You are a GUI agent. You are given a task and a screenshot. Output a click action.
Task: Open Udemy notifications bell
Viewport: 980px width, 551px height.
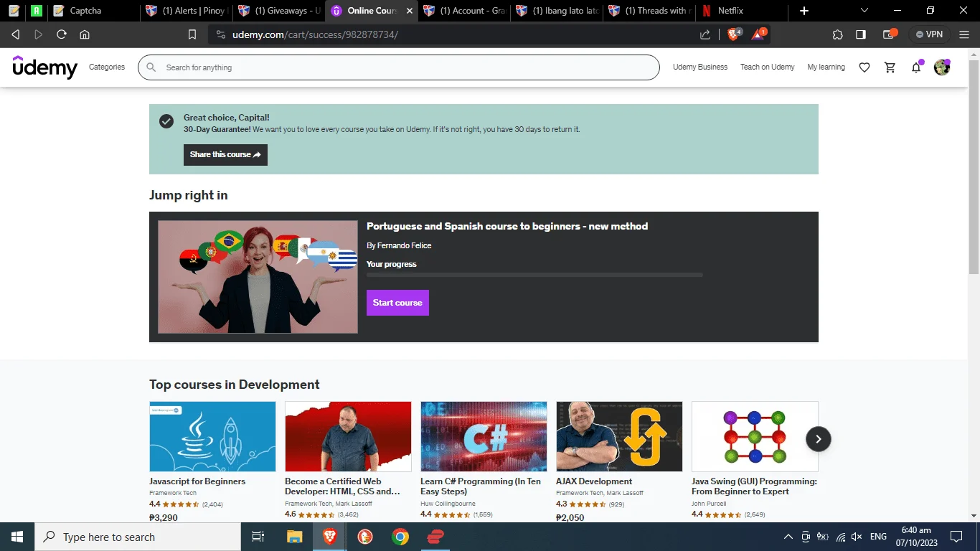click(x=916, y=67)
